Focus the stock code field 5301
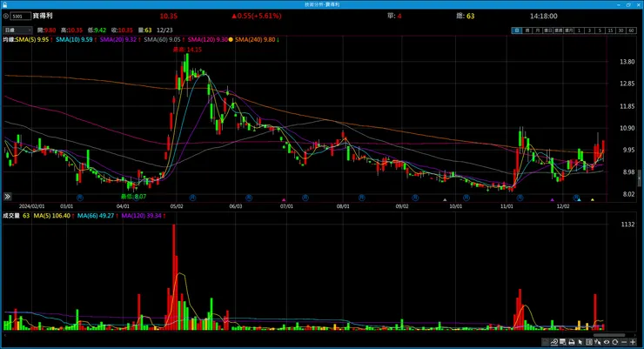The width and height of the screenshot is (644, 349). tap(21, 16)
